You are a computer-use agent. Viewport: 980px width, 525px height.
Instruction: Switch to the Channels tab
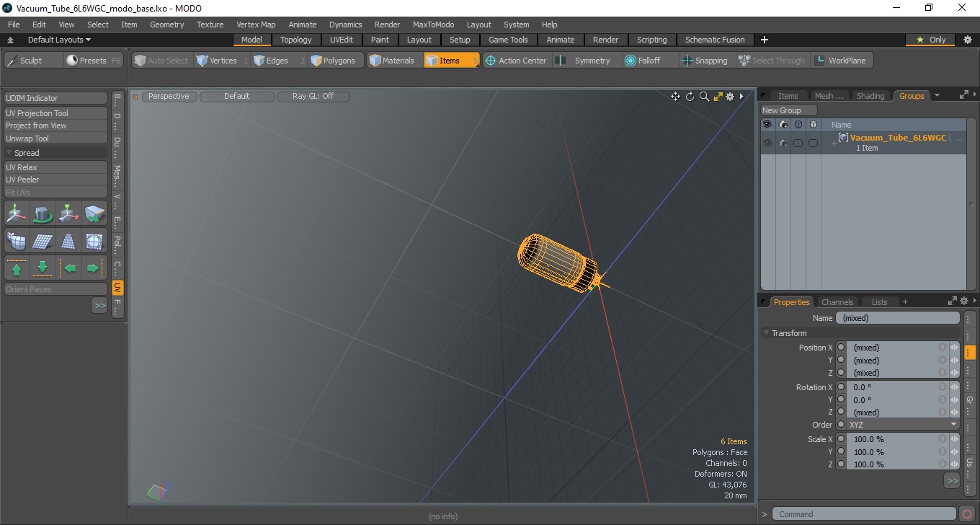coord(837,302)
